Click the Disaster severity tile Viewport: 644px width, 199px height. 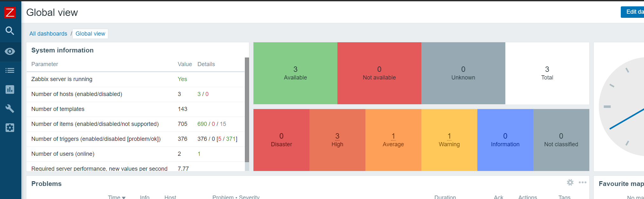pos(281,140)
